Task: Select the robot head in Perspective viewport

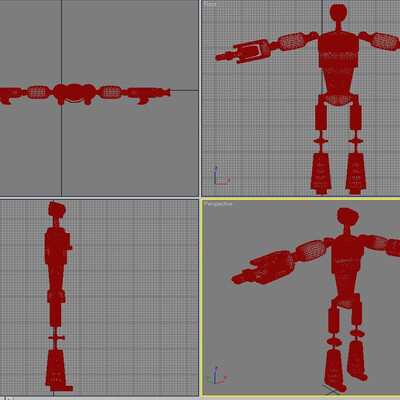Action: (x=348, y=216)
